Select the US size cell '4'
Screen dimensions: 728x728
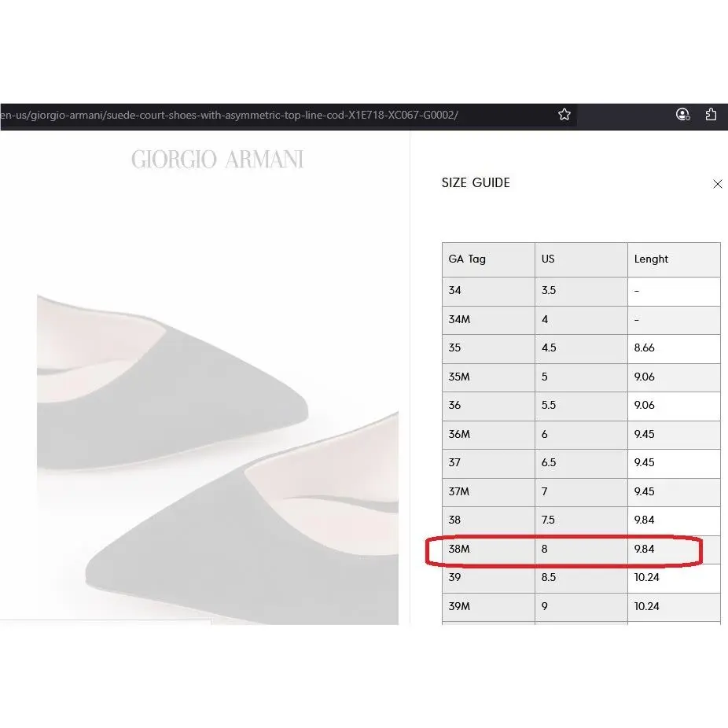(581, 320)
